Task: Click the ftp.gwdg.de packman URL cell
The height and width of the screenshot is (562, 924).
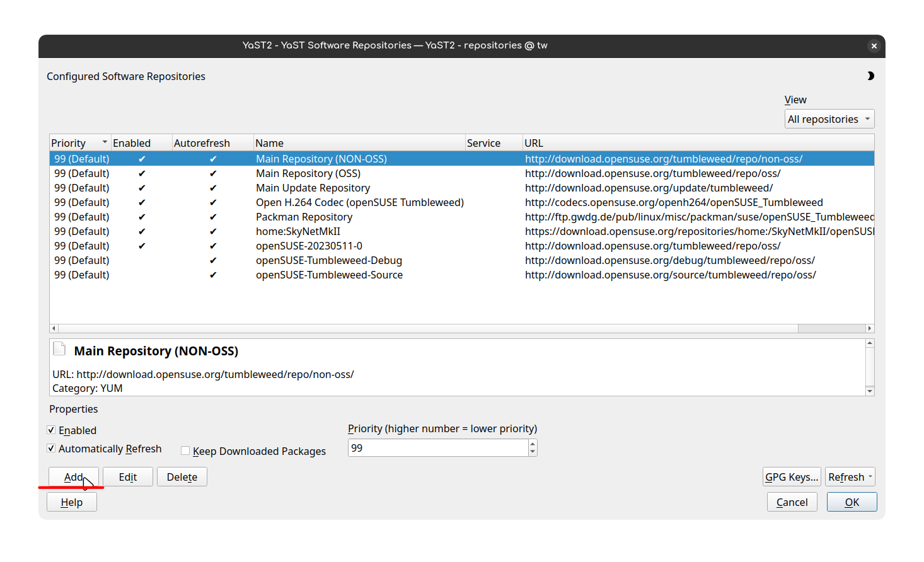Action: click(699, 217)
